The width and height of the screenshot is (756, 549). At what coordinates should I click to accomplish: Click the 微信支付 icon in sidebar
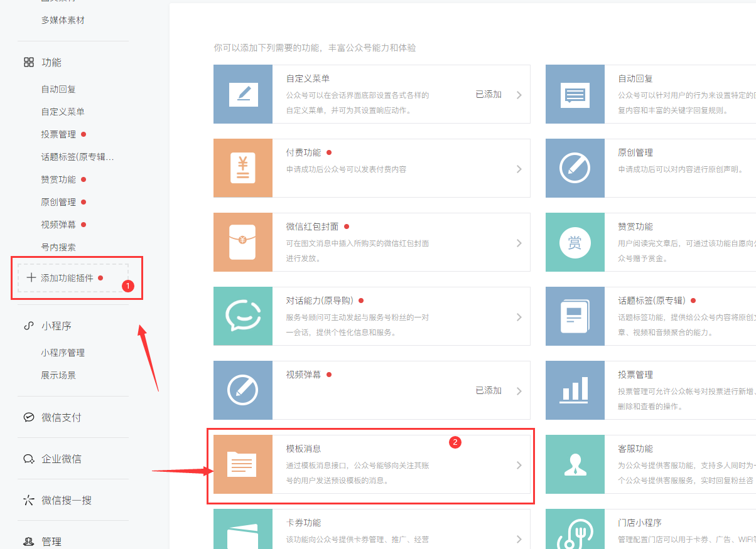[x=29, y=417]
